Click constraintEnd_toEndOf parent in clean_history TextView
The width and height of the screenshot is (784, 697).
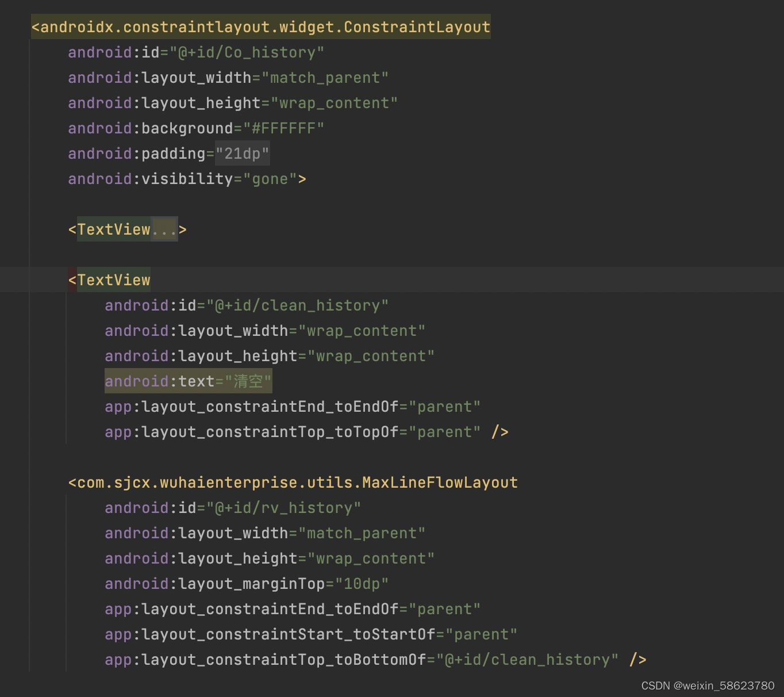click(293, 407)
